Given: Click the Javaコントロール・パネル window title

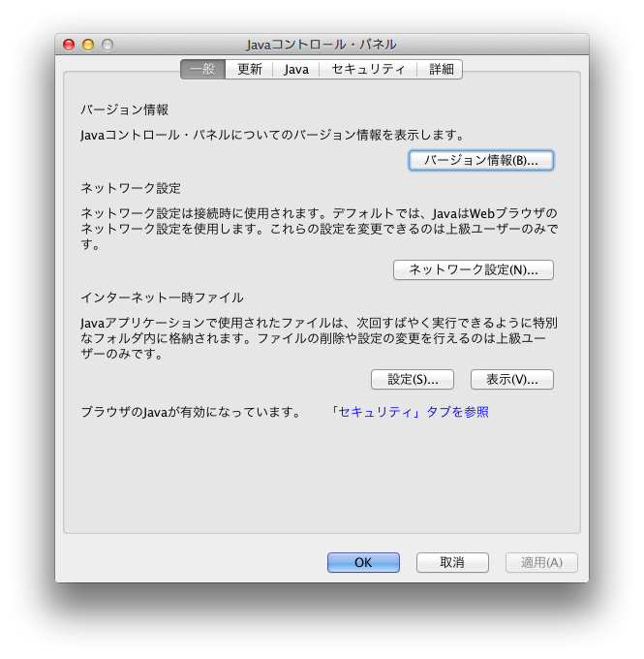Looking at the screenshot, I should click(x=322, y=45).
